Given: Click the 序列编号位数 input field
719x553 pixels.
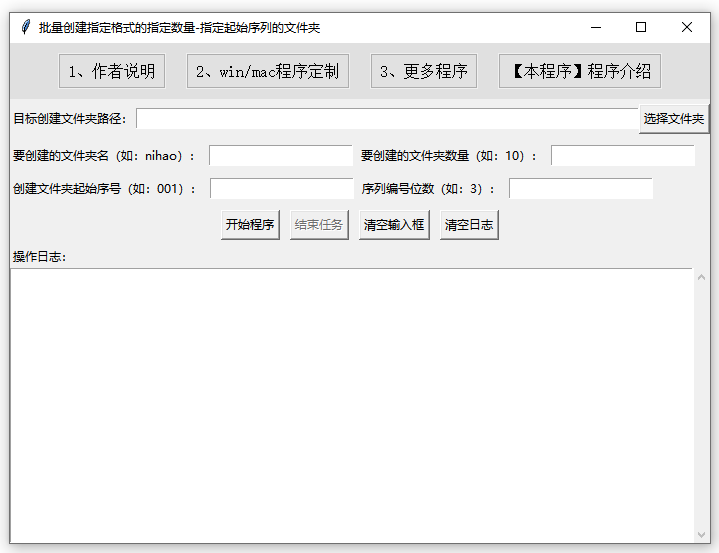Looking at the screenshot, I should coord(581,188).
